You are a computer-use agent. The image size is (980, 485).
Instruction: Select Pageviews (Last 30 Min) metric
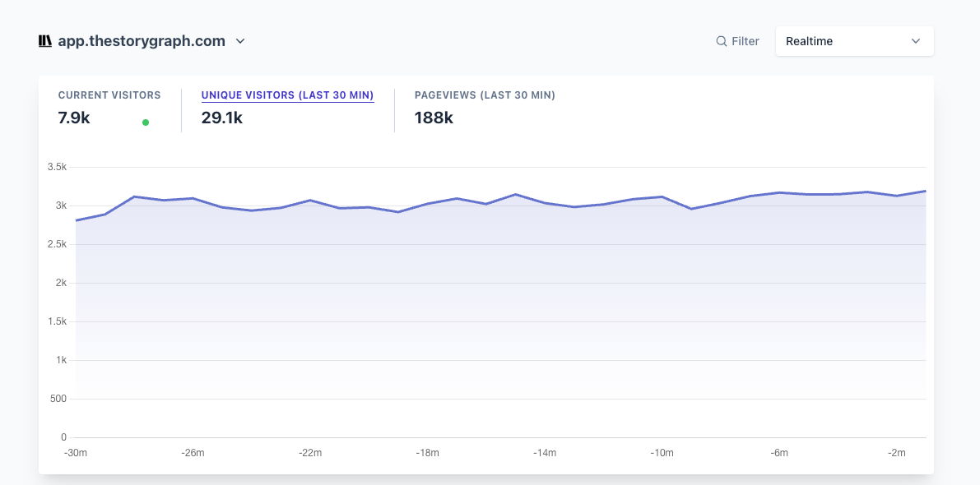pyautogui.click(x=485, y=95)
